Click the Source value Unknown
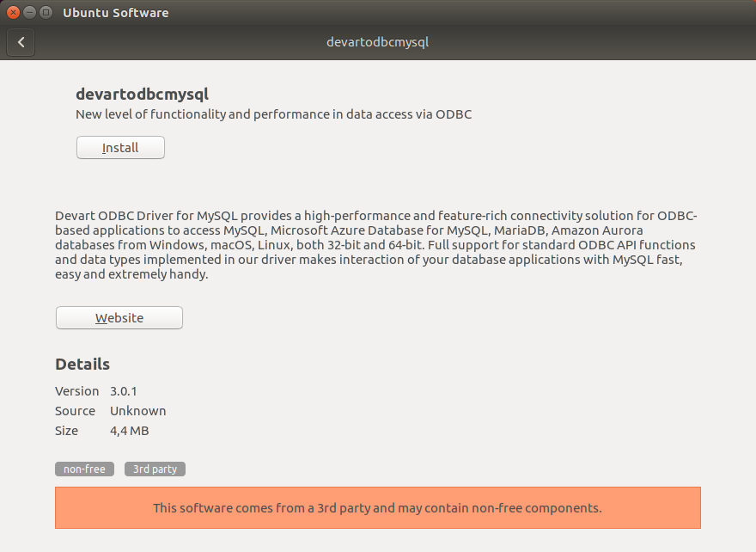This screenshot has height=552, width=756. point(138,411)
